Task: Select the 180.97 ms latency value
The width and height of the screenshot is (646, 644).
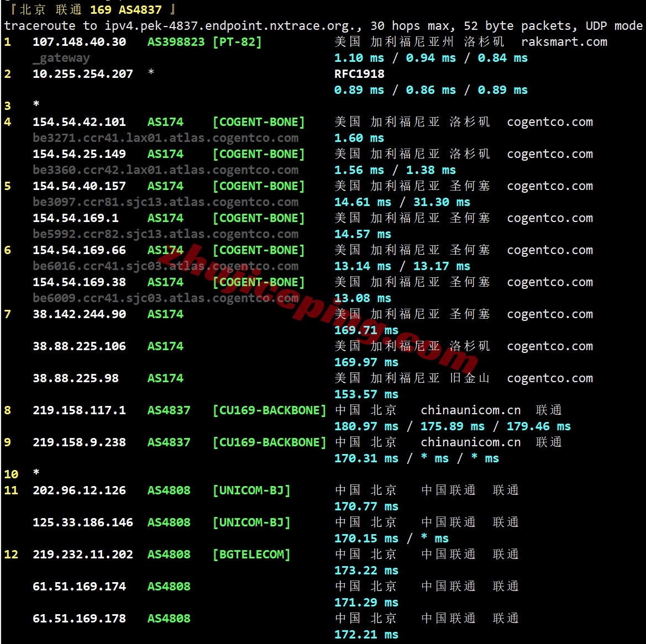Action: tap(366, 426)
